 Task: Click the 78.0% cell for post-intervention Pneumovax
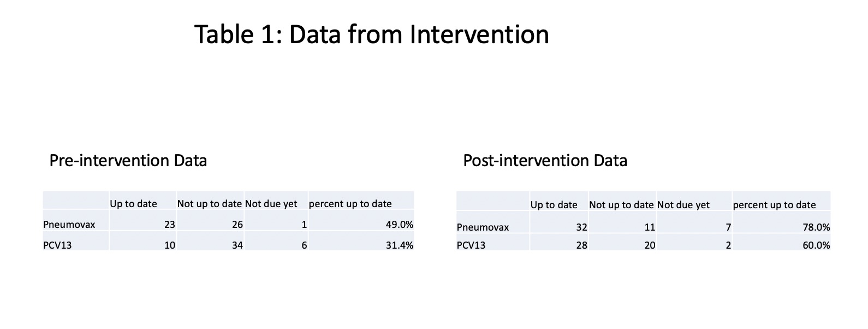[816, 227]
